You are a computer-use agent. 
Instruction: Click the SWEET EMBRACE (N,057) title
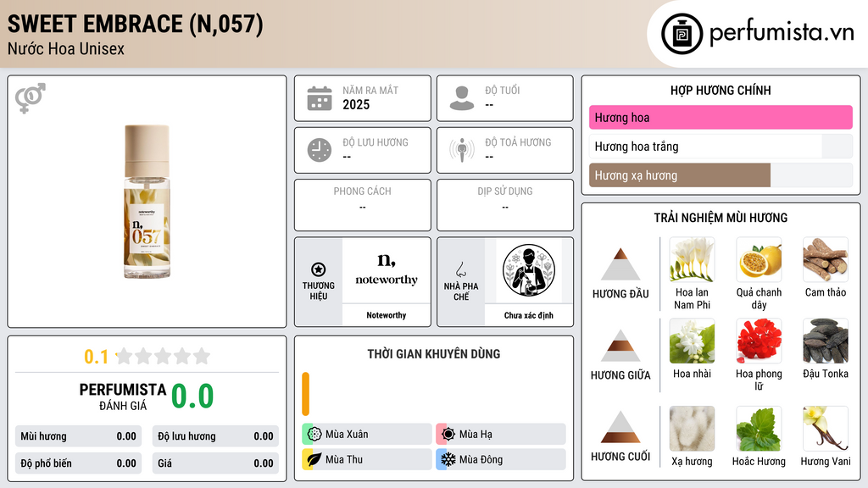coord(135,25)
